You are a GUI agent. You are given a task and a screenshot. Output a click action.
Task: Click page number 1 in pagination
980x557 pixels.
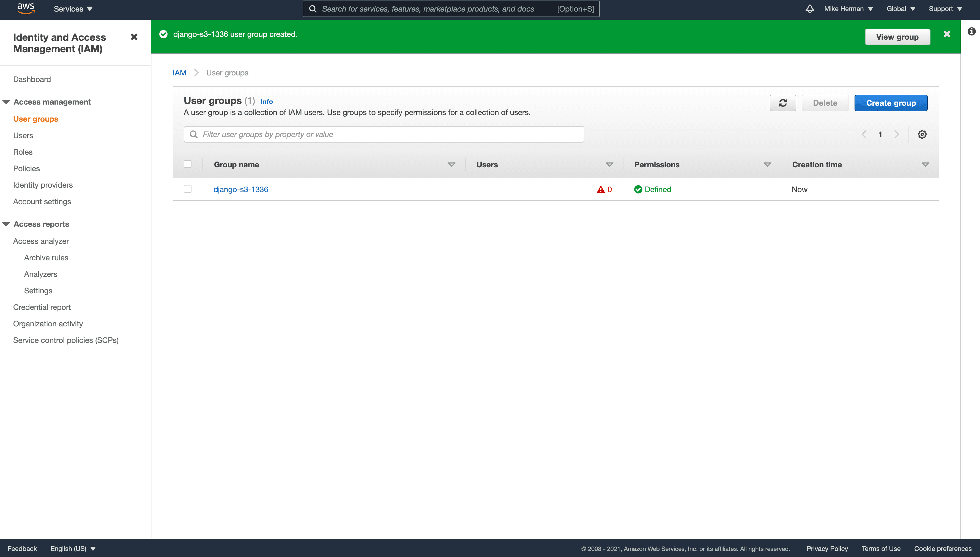(880, 134)
